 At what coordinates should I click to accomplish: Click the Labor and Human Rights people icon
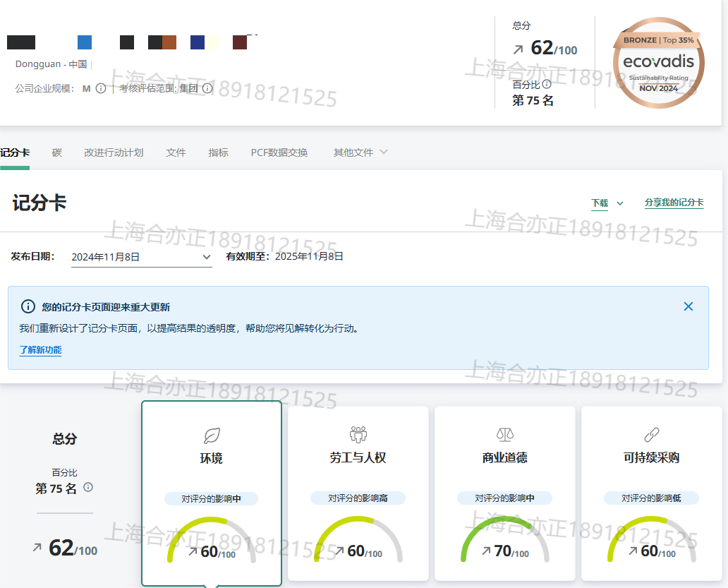point(358,434)
